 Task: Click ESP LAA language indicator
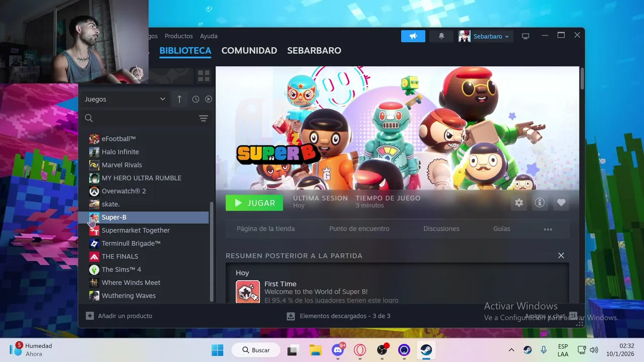(x=563, y=350)
